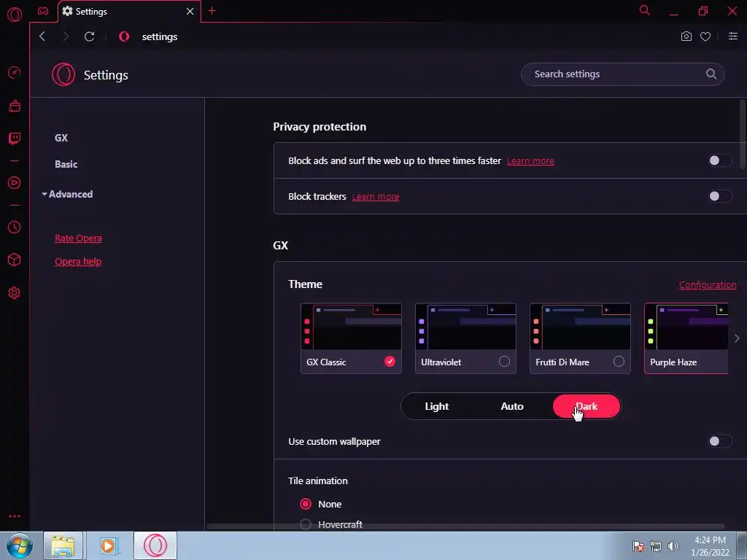The width and height of the screenshot is (747, 560).
Task: Open Extensions cube icon in sidebar
Action: pyautogui.click(x=15, y=260)
